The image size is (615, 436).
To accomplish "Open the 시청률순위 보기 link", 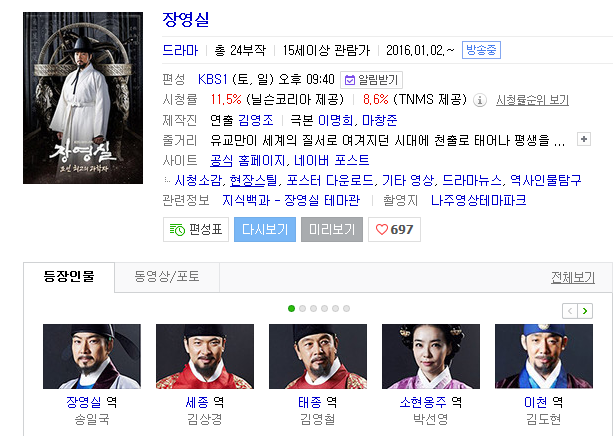I will pos(532,100).
